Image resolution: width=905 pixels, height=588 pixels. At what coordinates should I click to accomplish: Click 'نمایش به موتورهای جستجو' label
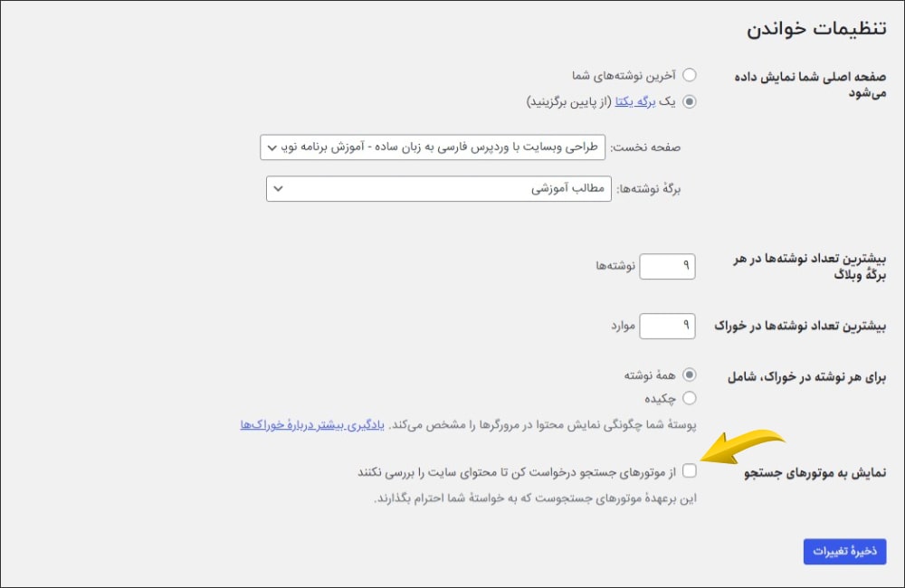814,472
